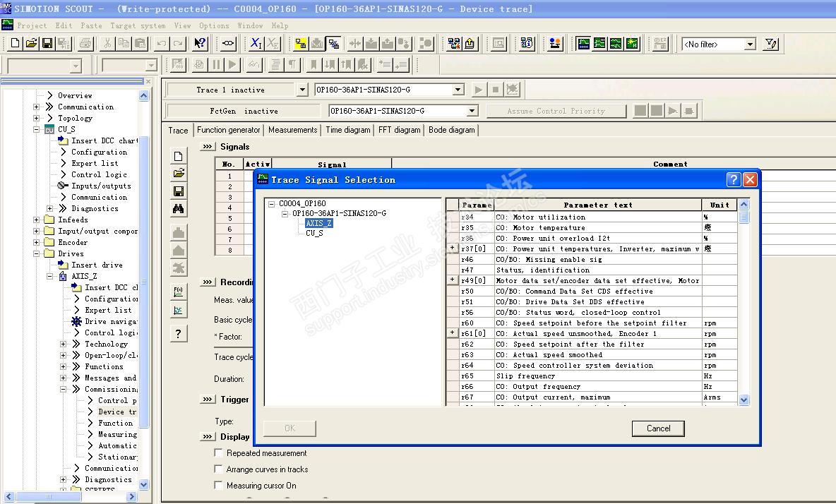Open device diagnostics info icon
The width and height of the screenshot is (836, 504).
[527, 43]
